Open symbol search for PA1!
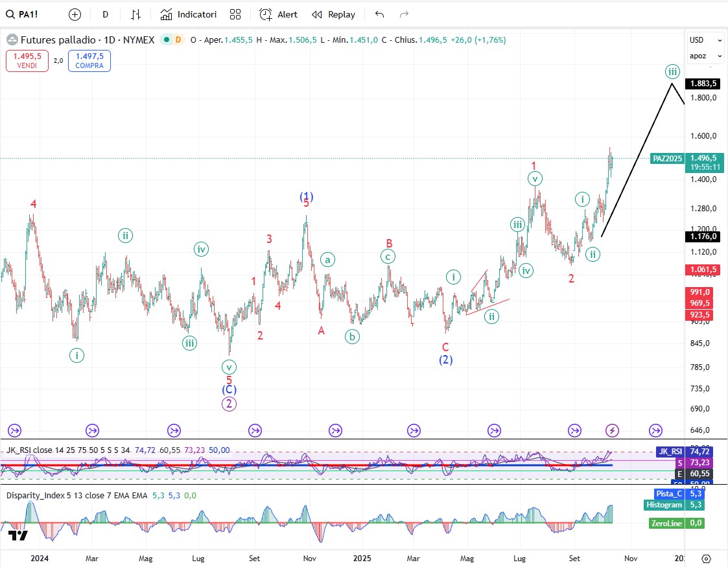This screenshot has width=728, height=567. pyautogui.click(x=23, y=14)
